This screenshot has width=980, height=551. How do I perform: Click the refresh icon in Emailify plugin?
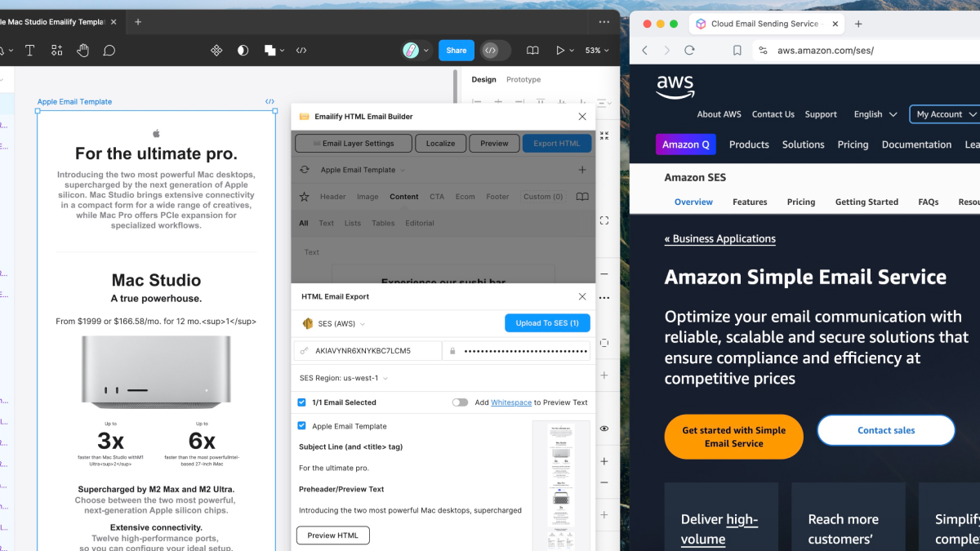pyautogui.click(x=305, y=170)
